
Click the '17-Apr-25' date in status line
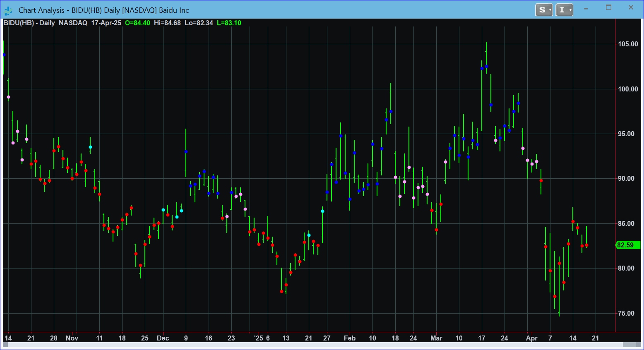[x=106, y=23]
